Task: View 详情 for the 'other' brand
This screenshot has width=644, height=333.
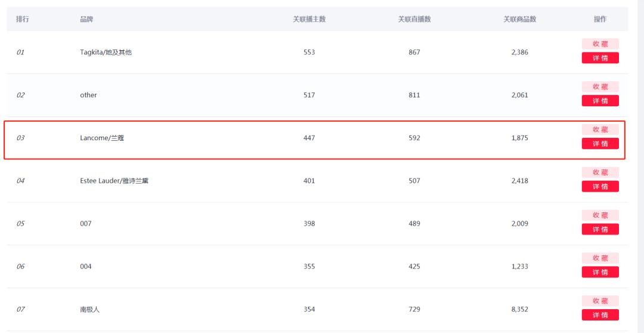Action: [600, 101]
